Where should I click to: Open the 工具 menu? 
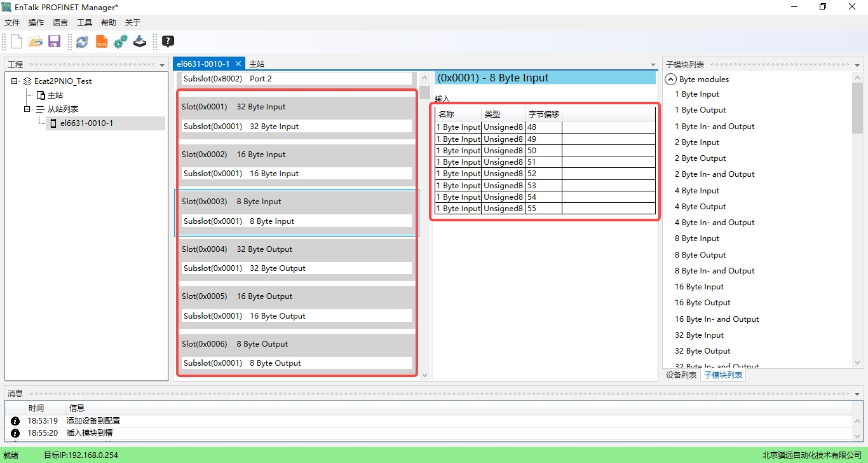click(85, 23)
